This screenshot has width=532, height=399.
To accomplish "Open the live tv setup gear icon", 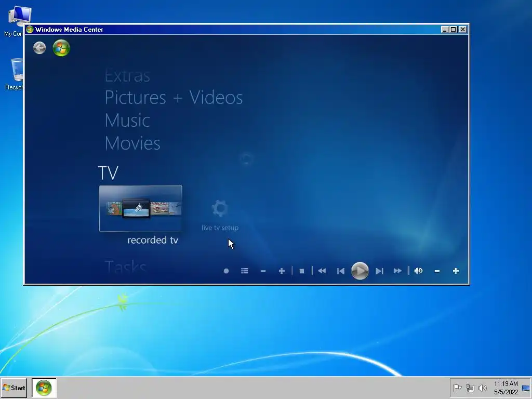I will point(220,208).
